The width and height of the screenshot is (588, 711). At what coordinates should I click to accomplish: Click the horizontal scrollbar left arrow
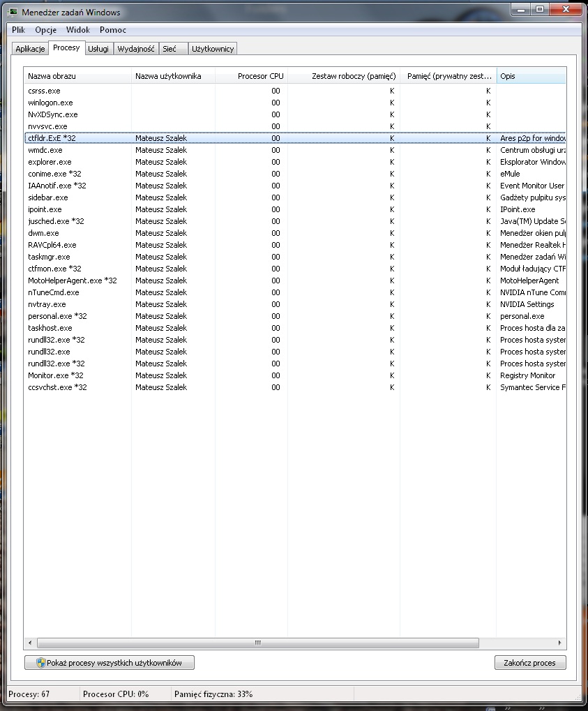(x=30, y=643)
